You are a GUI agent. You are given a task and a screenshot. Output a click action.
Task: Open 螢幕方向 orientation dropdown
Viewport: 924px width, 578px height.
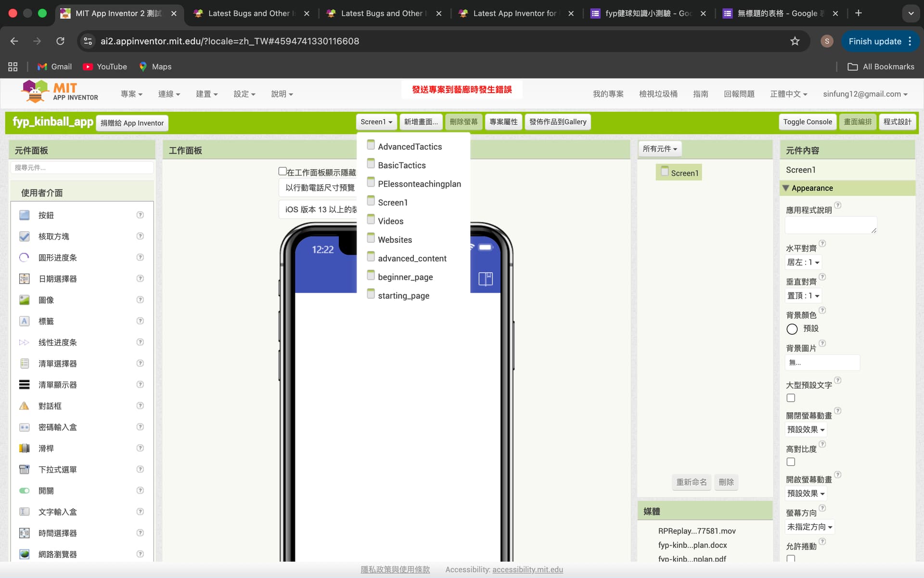pyautogui.click(x=809, y=527)
